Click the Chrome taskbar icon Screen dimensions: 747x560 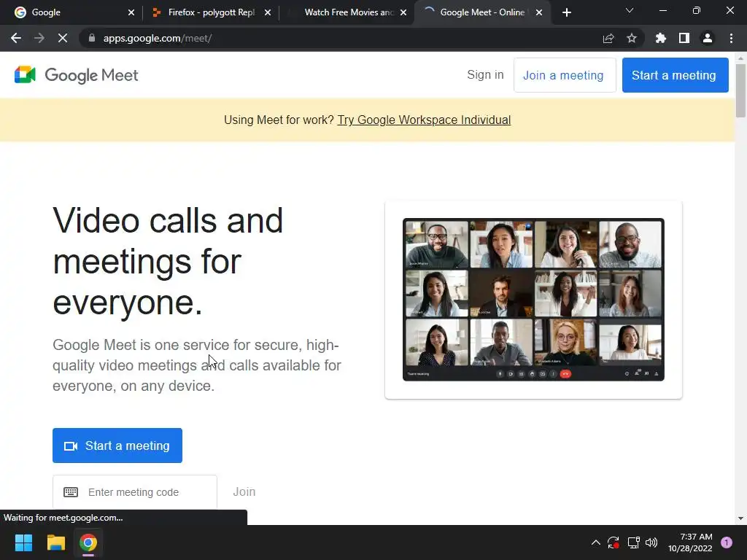click(88, 542)
